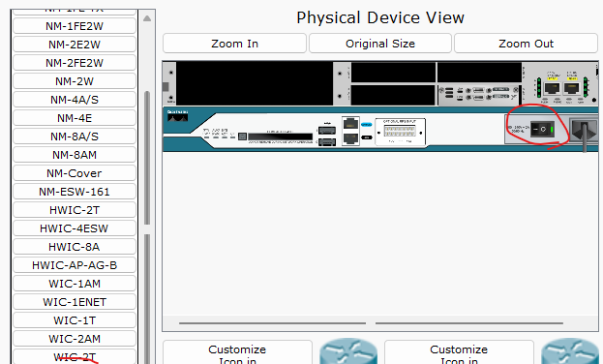Click the Zoom Out button

(x=527, y=44)
